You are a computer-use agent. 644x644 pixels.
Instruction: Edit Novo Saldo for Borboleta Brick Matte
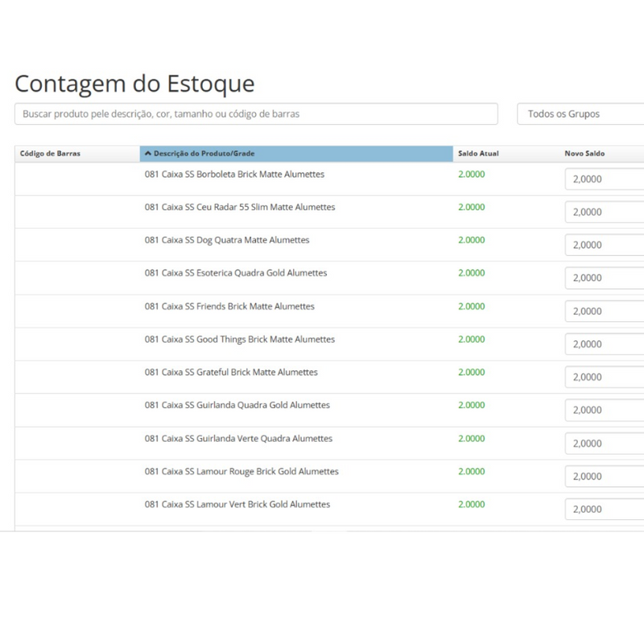pos(604,180)
